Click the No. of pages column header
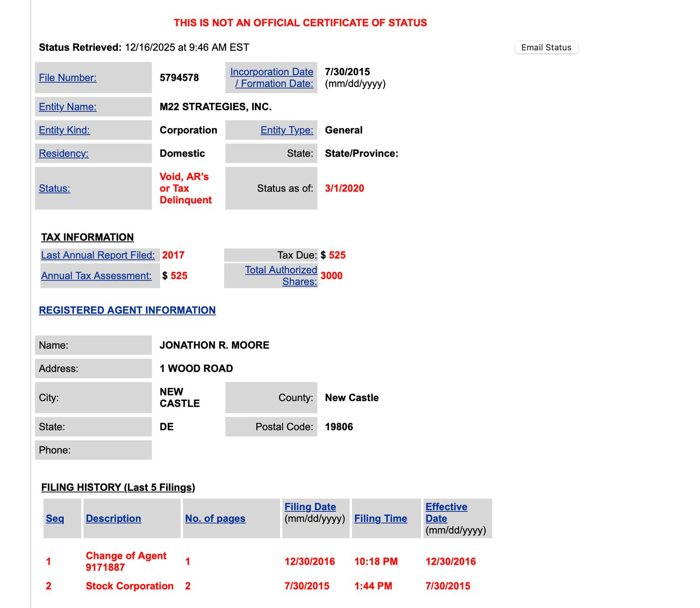The height and width of the screenshot is (608, 700). (x=215, y=518)
